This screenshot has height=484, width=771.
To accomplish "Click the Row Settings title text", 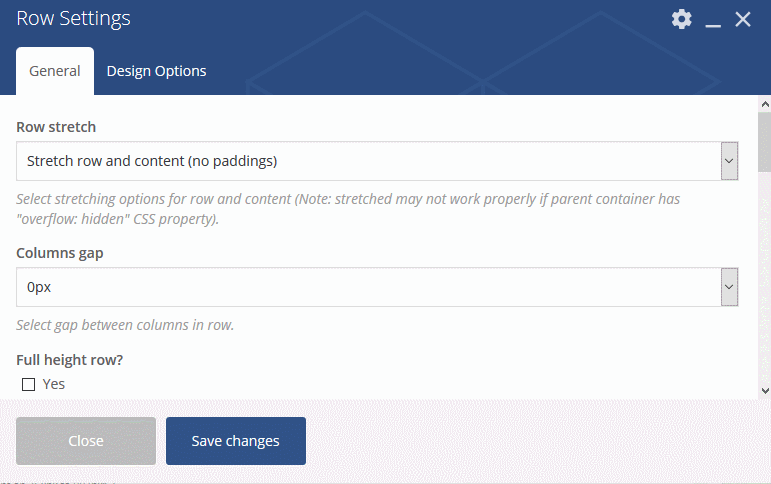I will [73, 19].
